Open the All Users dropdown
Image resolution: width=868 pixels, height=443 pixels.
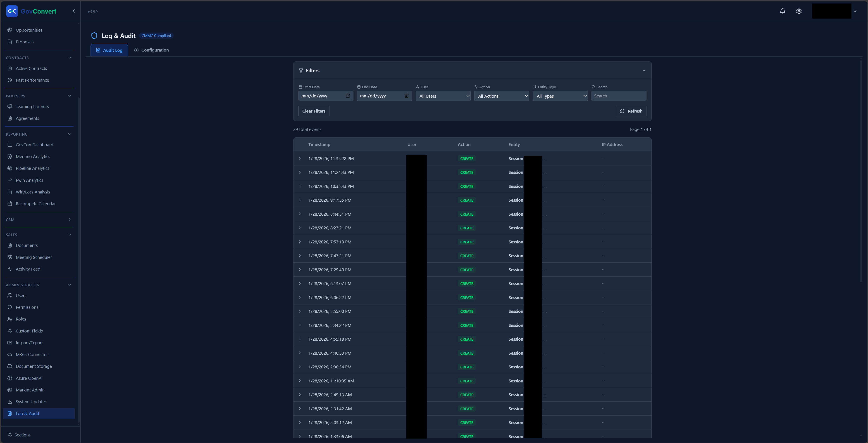pos(443,96)
